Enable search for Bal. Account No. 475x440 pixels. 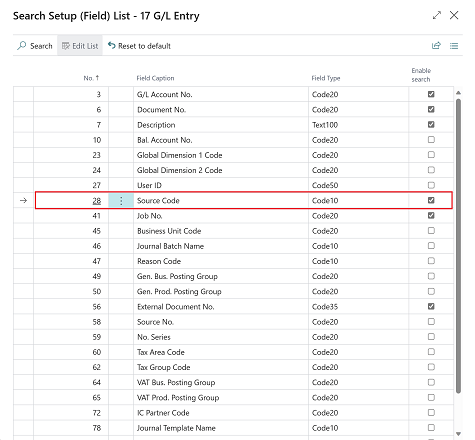[431, 140]
